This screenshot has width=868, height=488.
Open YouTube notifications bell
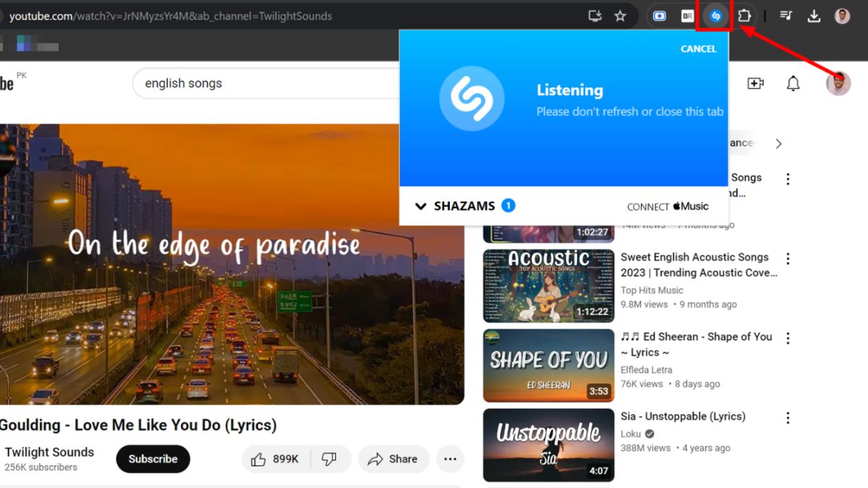tap(793, 83)
